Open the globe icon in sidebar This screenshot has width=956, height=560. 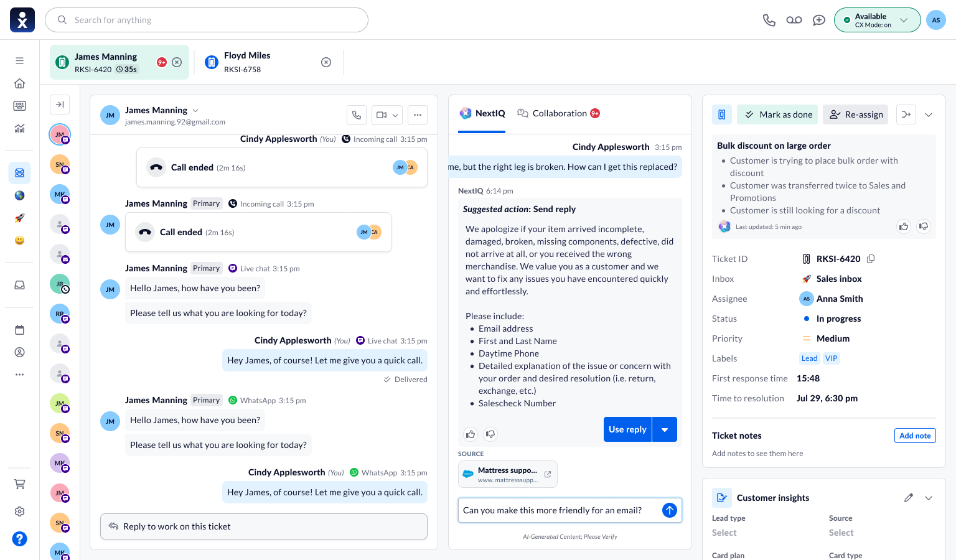[x=20, y=195]
